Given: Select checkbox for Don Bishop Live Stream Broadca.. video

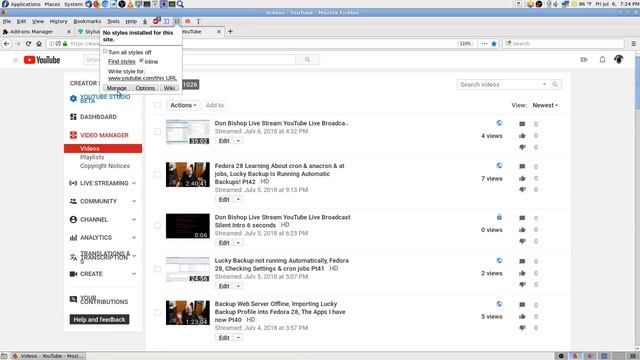Looking at the screenshot, I should point(157,131).
